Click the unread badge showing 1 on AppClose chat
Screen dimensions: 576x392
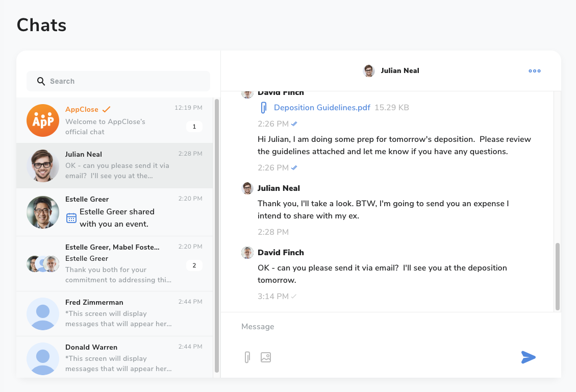pos(194,126)
